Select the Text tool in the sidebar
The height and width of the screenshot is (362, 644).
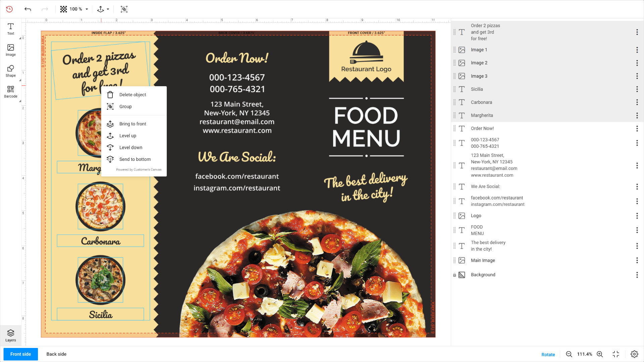tap(10, 29)
